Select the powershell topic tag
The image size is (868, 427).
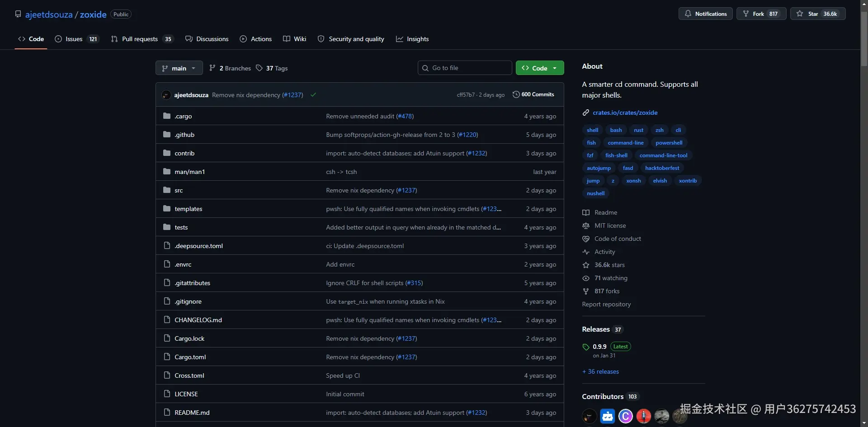669,143
